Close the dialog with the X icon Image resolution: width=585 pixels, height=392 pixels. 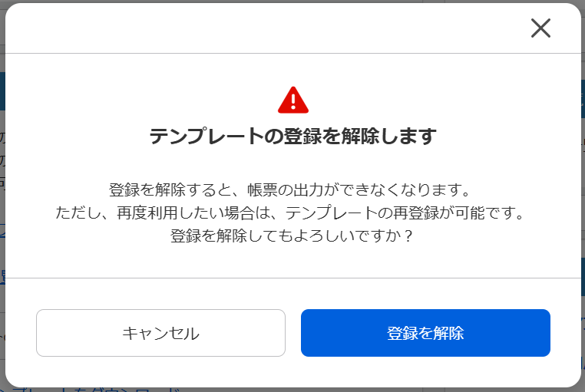tap(540, 28)
